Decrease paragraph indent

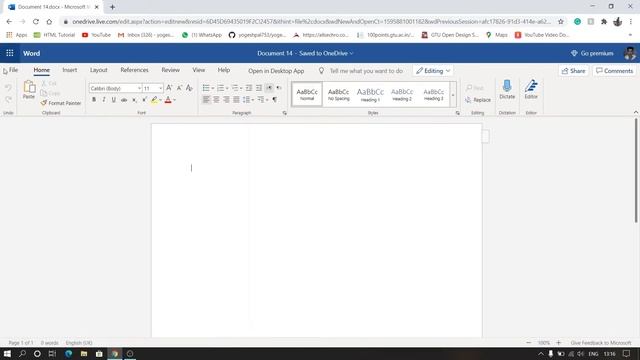tap(249, 88)
